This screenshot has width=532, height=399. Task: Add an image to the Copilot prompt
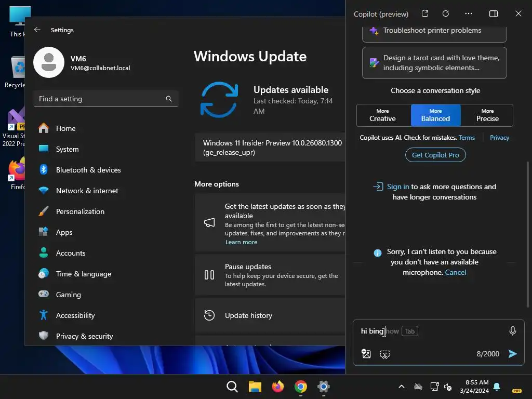tap(366, 354)
